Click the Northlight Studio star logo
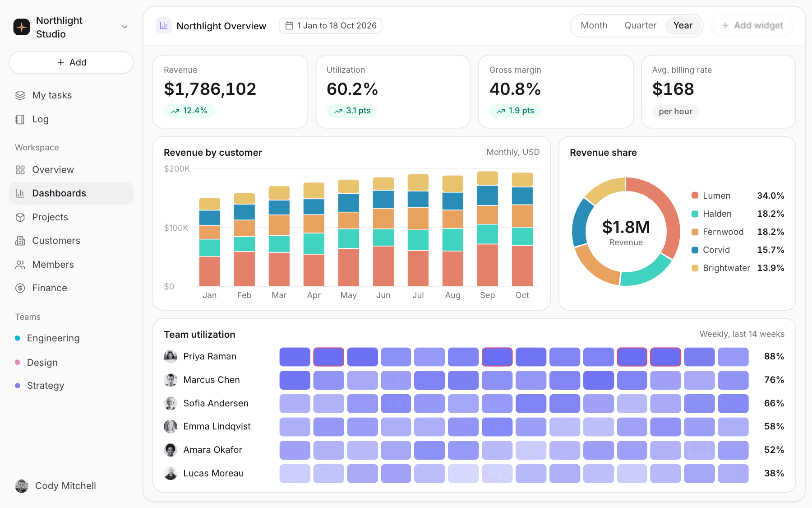Viewport: 812px width, 508px height. [x=22, y=27]
